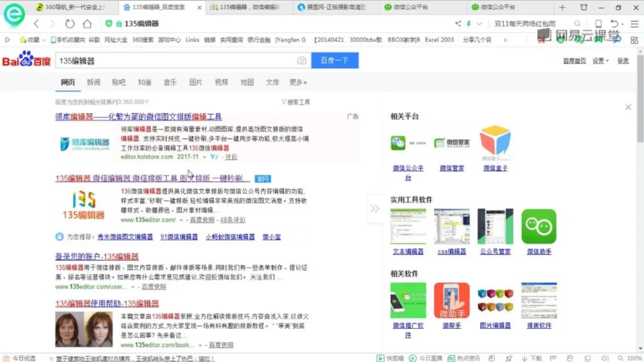Click the 百度首页 link
This screenshot has height=362, width=644.
pos(574,61)
